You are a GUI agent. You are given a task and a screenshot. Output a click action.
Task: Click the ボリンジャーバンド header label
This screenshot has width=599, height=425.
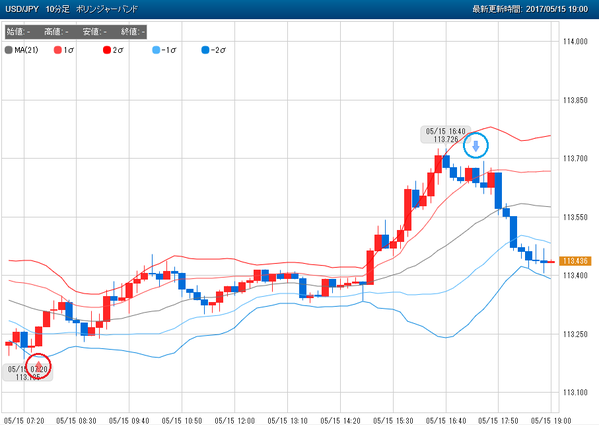coord(107,9)
